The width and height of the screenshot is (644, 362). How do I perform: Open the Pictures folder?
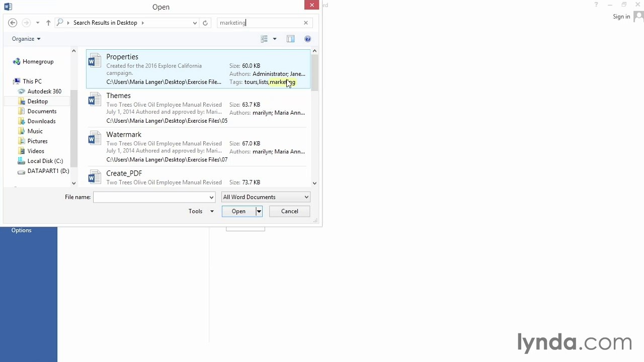pyautogui.click(x=37, y=141)
